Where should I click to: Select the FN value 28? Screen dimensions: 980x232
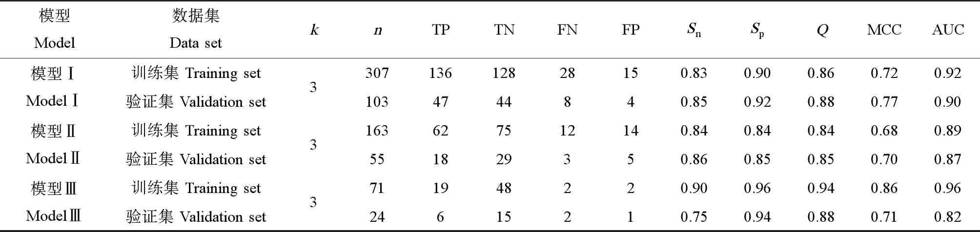point(567,73)
